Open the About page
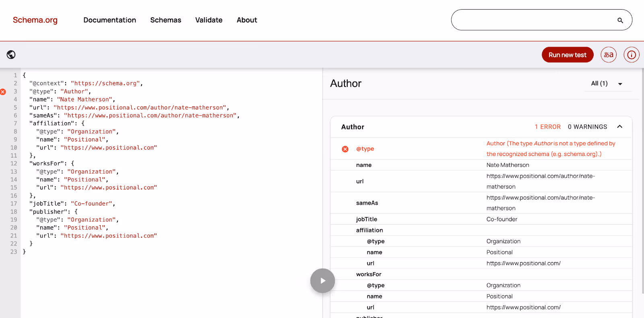Viewport: 644px width, 318px height. (247, 20)
